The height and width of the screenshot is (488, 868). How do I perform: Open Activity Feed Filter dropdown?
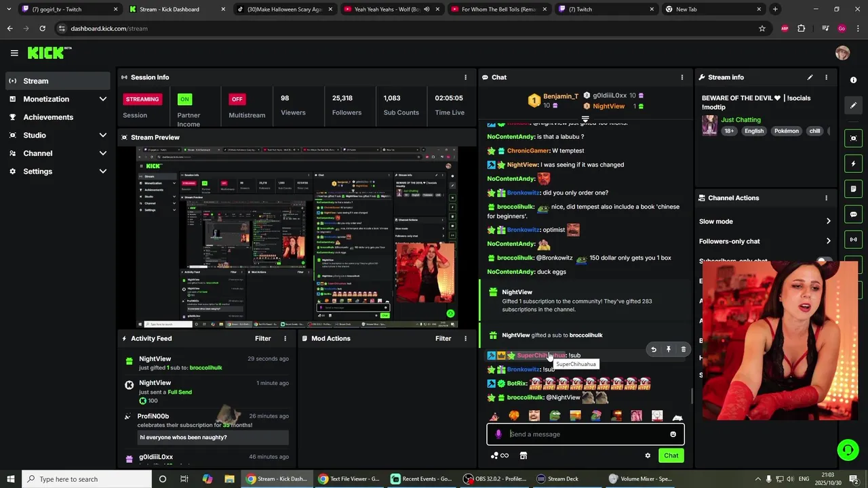pyautogui.click(x=262, y=338)
